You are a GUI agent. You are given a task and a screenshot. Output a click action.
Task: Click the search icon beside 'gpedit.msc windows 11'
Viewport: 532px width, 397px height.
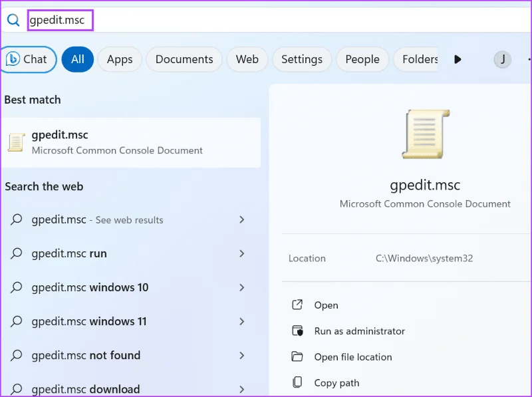(x=16, y=321)
